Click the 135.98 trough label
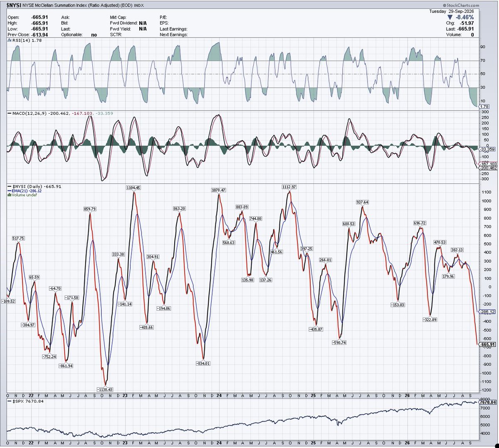The image size is (499, 448). (247, 280)
